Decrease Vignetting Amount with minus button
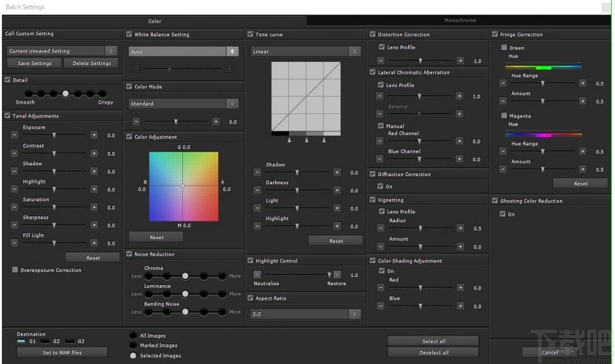Screen dimensions: 615x364 (x=381, y=247)
